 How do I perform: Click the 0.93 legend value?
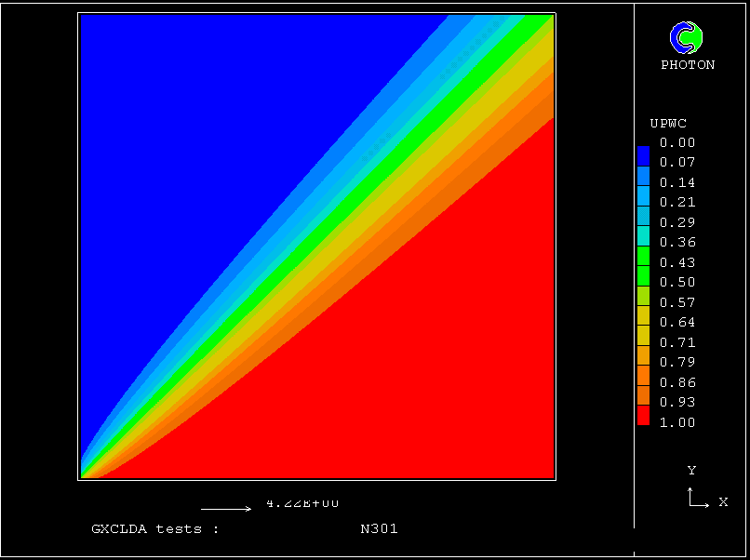click(676, 403)
